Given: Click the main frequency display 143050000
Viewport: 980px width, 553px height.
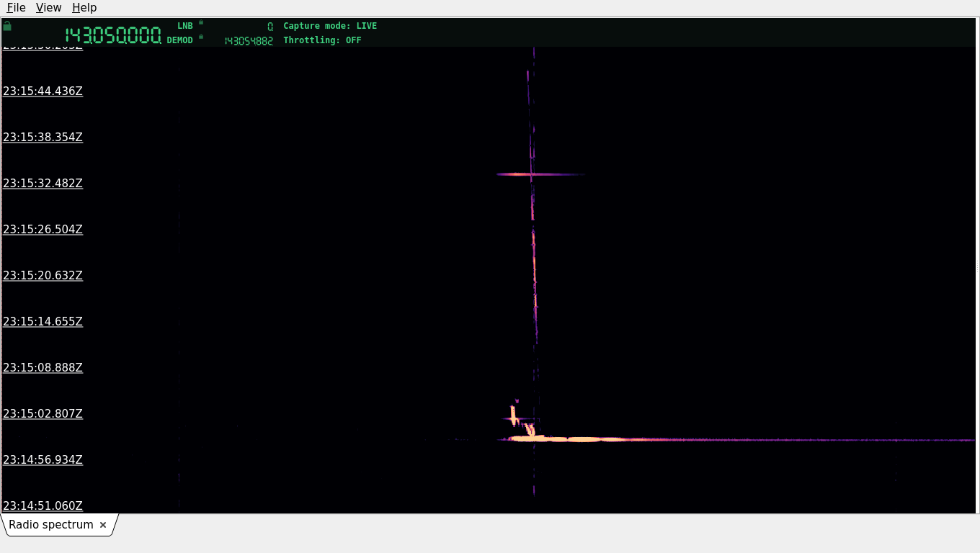Looking at the screenshot, I should click(x=113, y=35).
